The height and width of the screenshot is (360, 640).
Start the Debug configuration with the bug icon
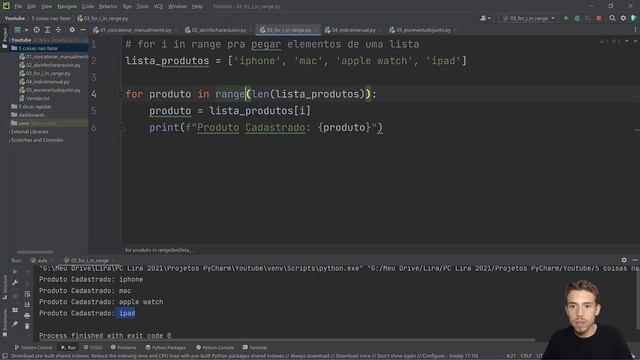tap(577, 18)
